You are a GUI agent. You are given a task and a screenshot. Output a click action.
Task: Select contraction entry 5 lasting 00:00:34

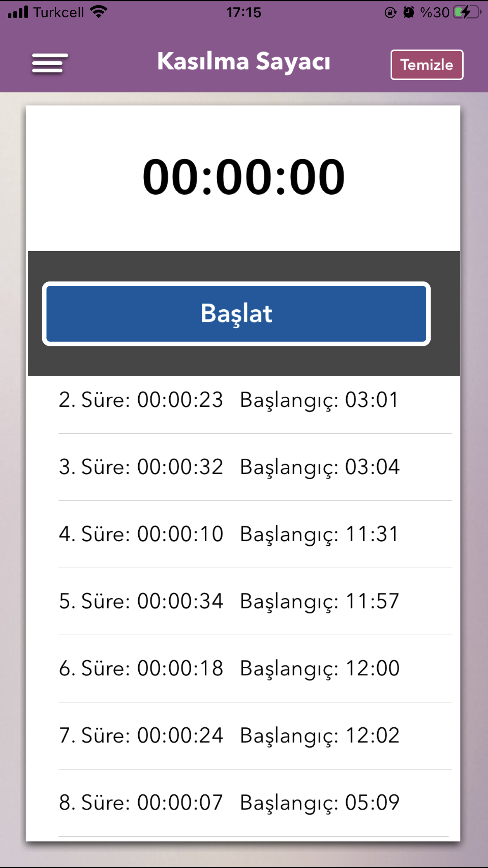(x=229, y=601)
